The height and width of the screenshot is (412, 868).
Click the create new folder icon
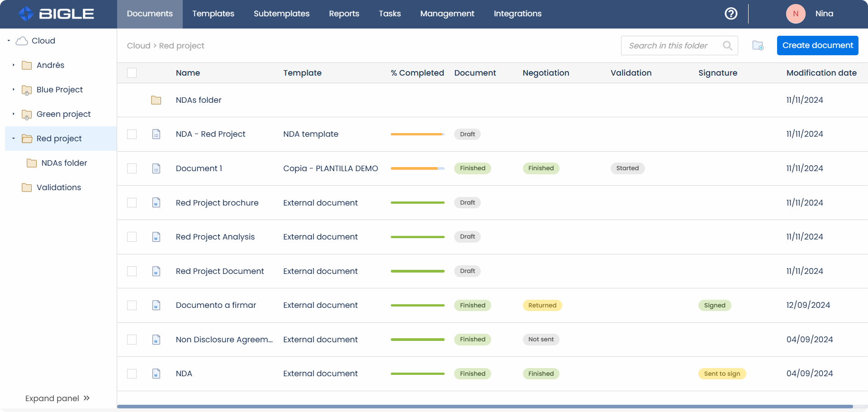click(x=758, y=45)
